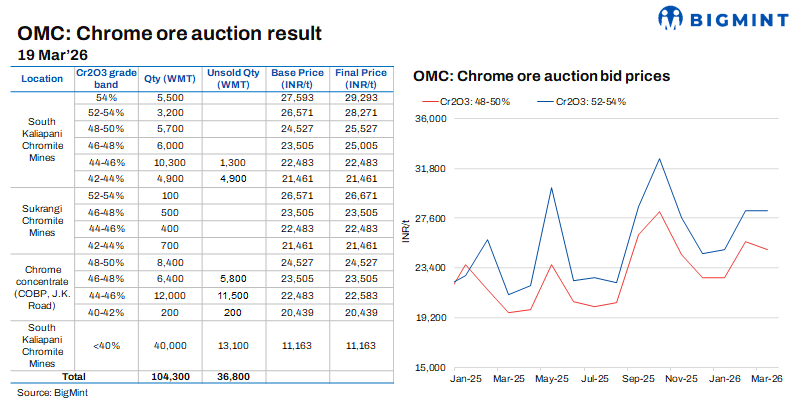Viewport: 804px width, 401px height.
Task: Click the total quantity value 104,300
Action: pyautogui.click(x=169, y=376)
